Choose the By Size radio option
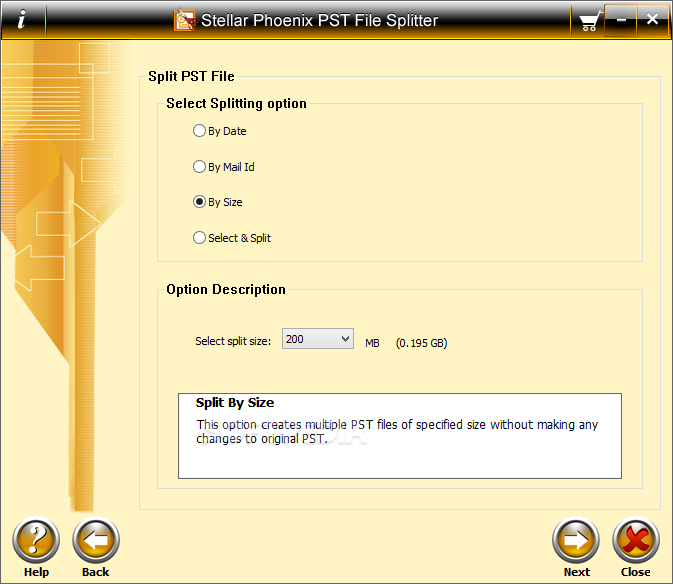The image size is (673, 584). [x=218, y=202]
